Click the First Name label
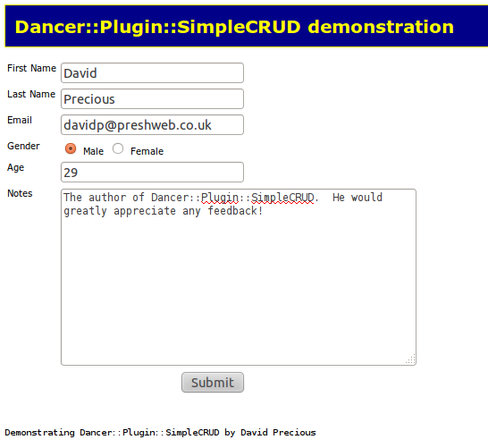The height and width of the screenshot is (448, 488). 32,68
